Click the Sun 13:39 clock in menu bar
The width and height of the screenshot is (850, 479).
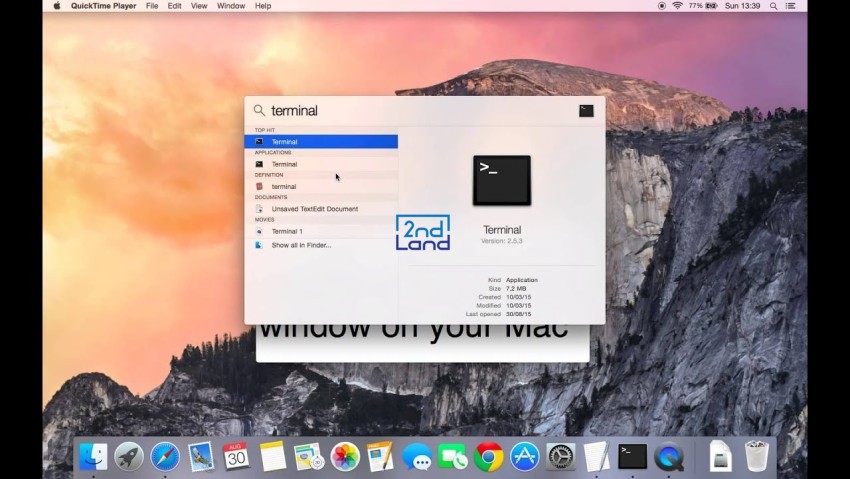pos(742,6)
